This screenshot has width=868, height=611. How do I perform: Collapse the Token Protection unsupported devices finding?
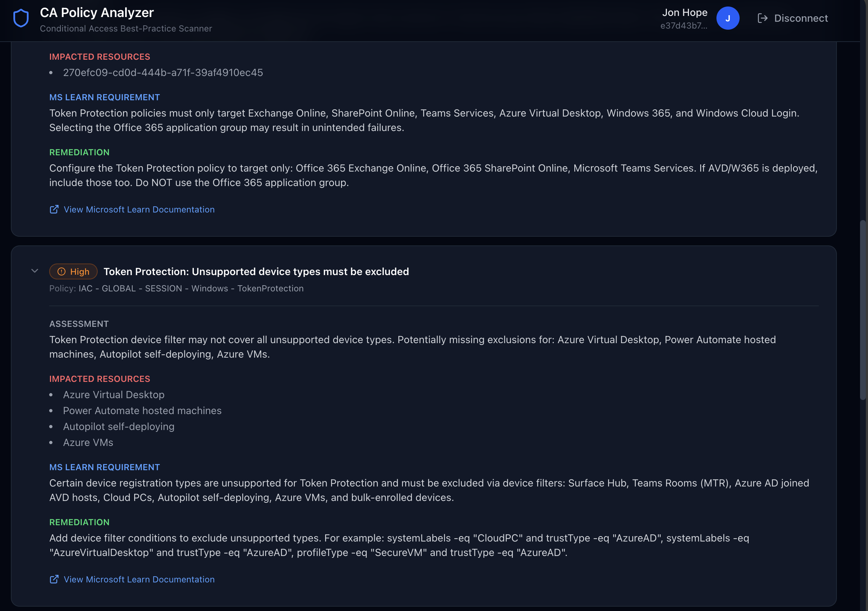35,271
